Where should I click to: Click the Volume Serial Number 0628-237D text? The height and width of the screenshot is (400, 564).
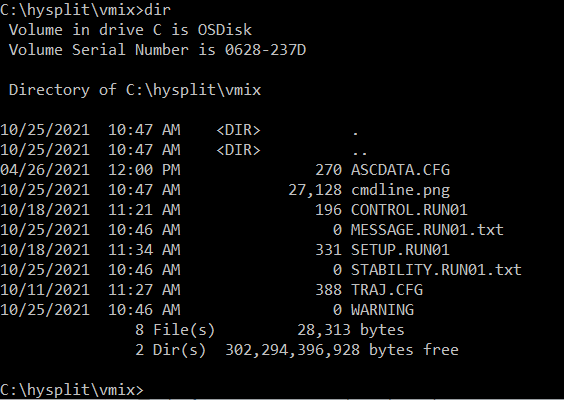pos(157,50)
